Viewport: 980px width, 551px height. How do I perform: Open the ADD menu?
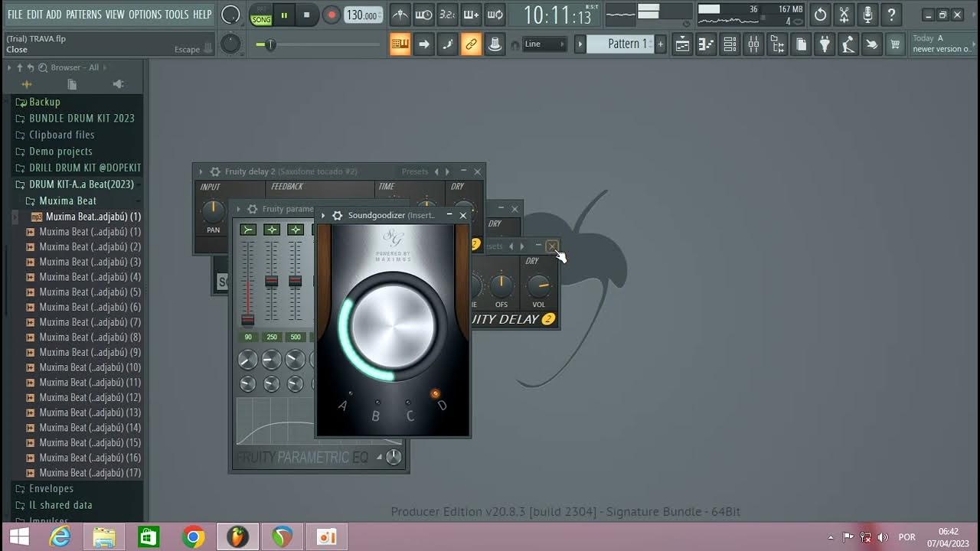54,15
